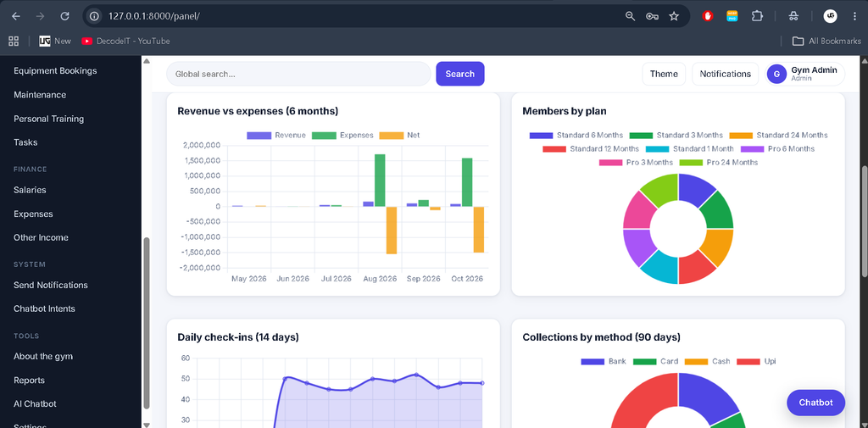Click the Collections by method (90 days) heading

coord(602,337)
